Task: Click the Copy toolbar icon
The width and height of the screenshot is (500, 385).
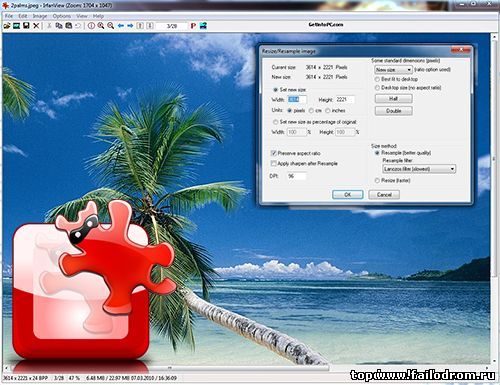Action: click(x=59, y=26)
